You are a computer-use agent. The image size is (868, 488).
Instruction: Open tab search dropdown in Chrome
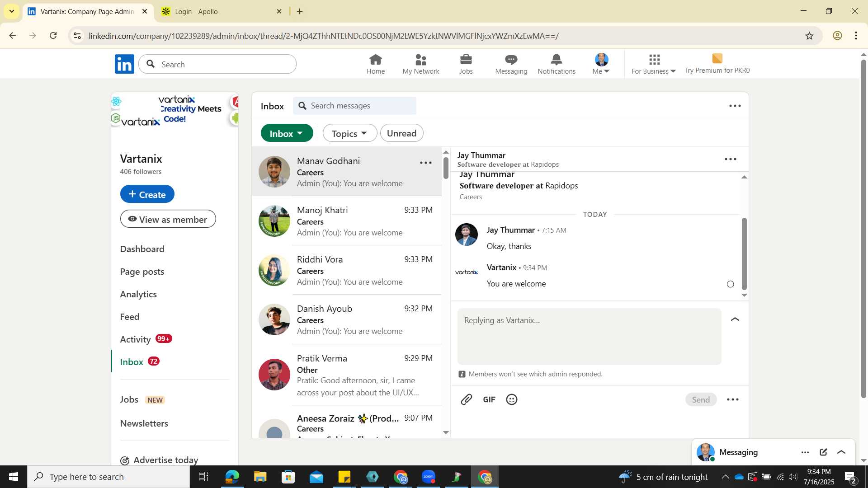11,11
